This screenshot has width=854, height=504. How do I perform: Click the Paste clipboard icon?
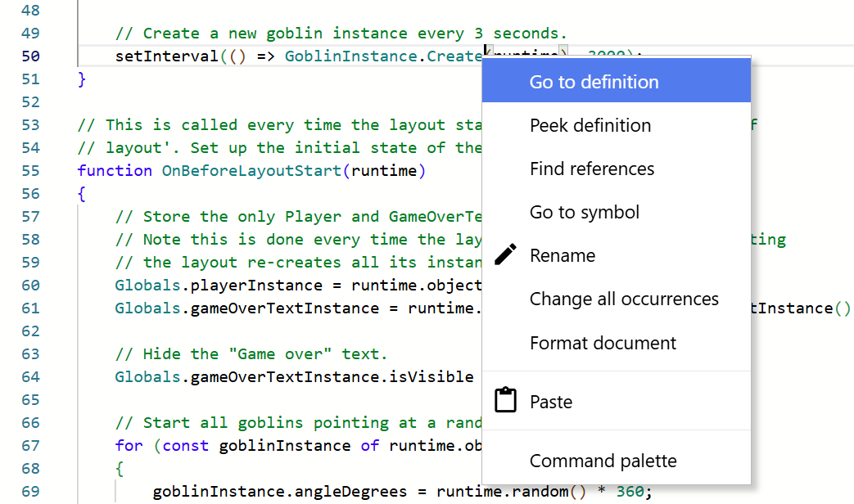tap(505, 400)
